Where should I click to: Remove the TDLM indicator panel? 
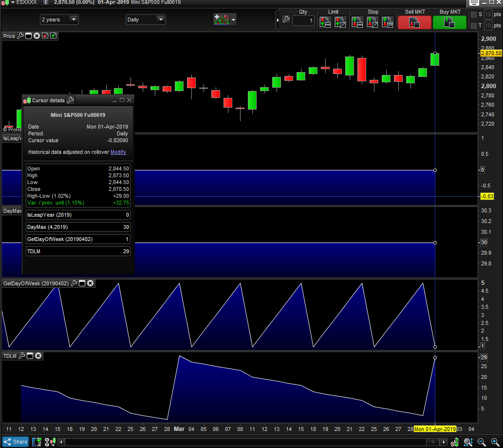coord(38,356)
